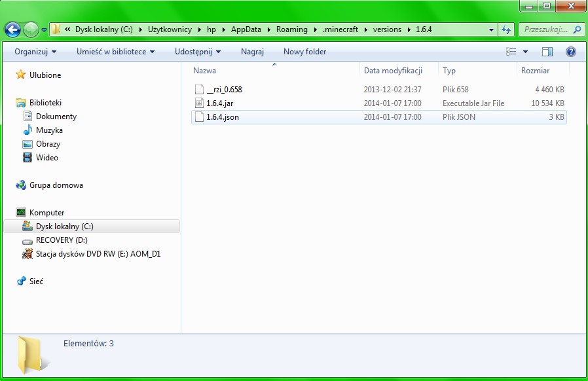This screenshot has width=588, height=381.
Task: Open Grupa domowa in sidebar
Action: click(x=56, y=185)
